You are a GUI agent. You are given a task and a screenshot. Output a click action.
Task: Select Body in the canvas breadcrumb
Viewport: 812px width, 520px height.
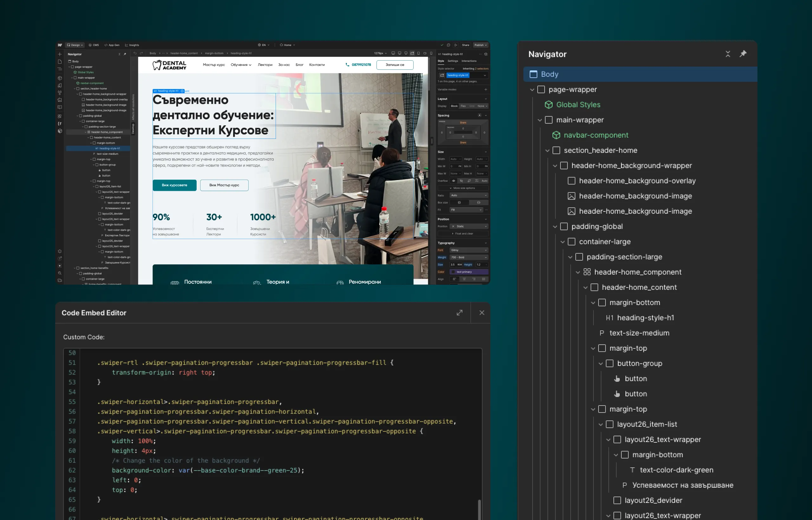(x=153, y=53)
